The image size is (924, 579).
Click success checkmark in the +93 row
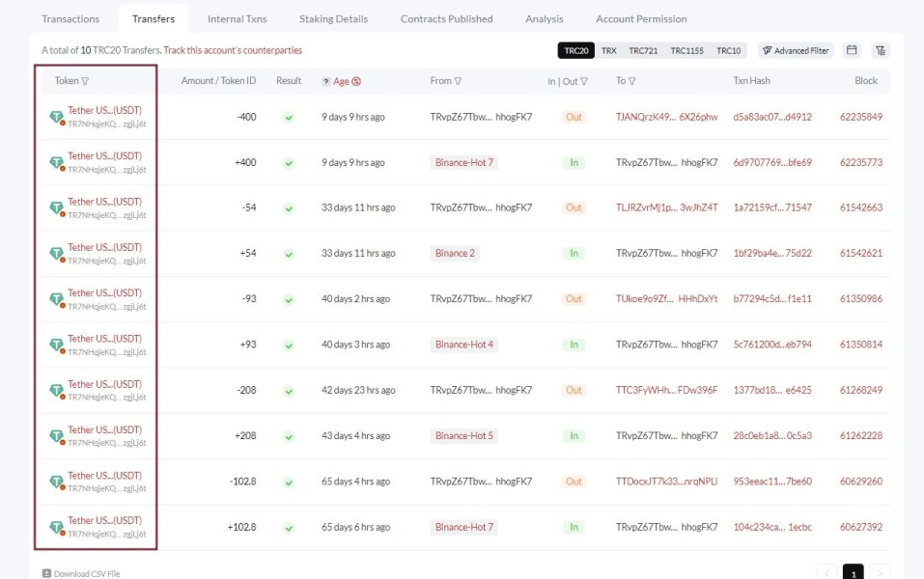point(289,345)
